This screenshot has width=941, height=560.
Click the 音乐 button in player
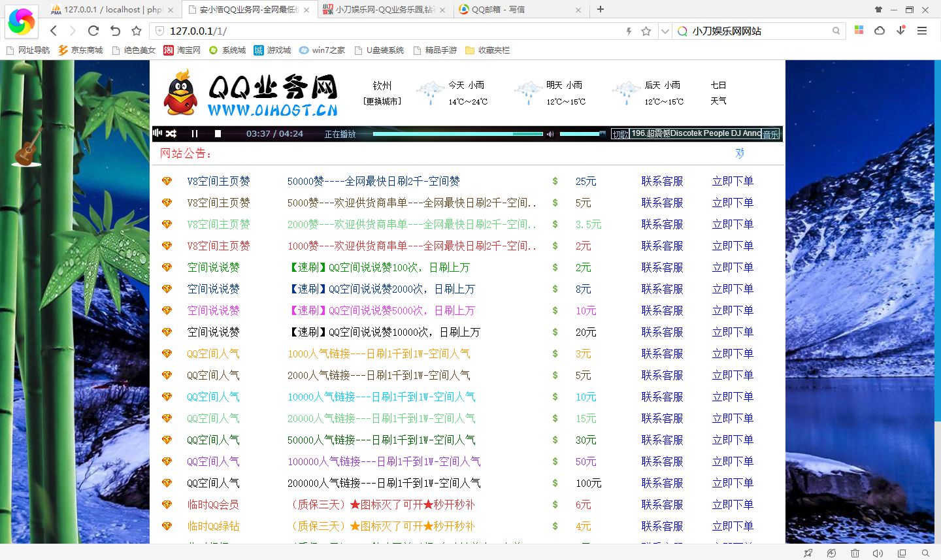click(771, 134)
